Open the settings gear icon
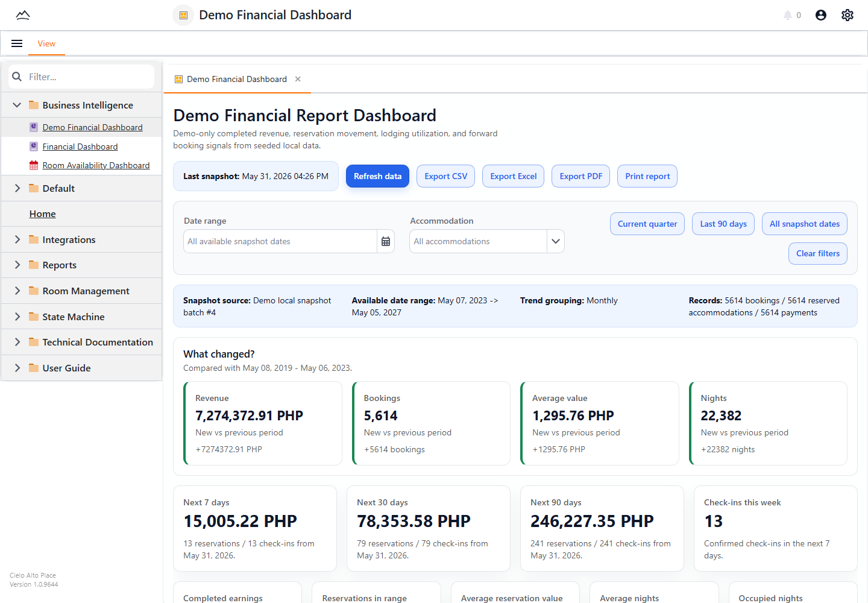The width and height of the screenshot is (868, 603). click(x=848, y=15)
